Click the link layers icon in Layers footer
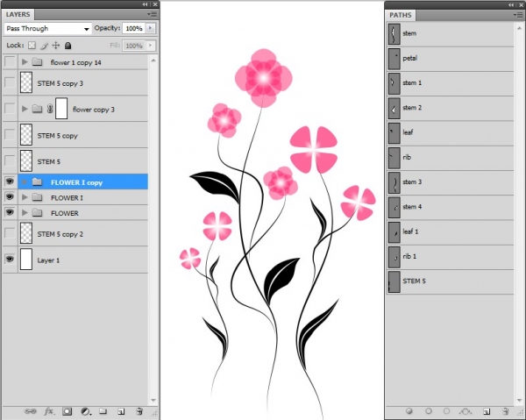This screenshot has height=420, width=526. tap(31, 411)
